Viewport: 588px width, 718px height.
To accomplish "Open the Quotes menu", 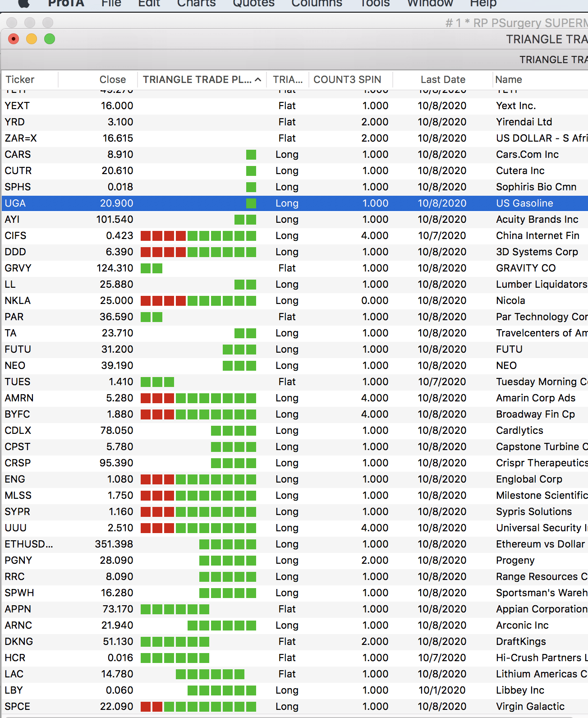I will point(253,4).
